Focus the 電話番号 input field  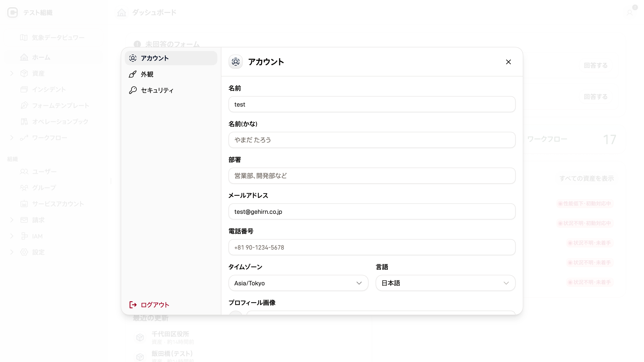[372, 247]
